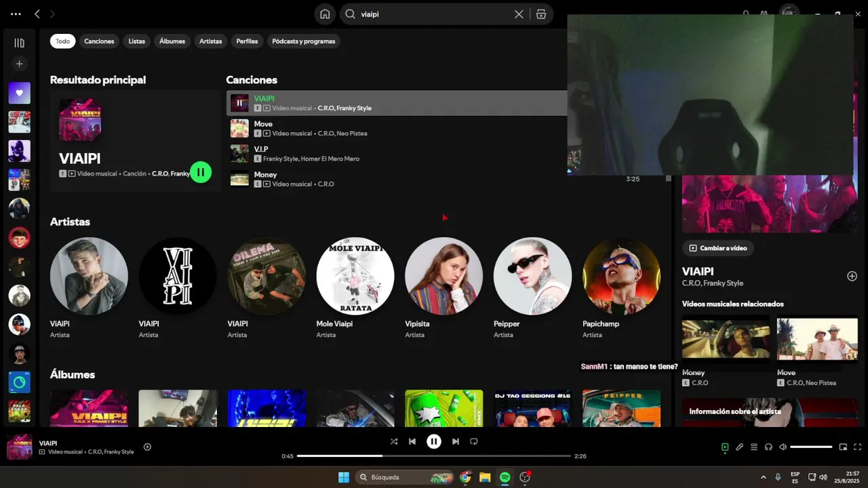Open related music video Move
This screenshot has width=868, height=488.
pos(817,339)
